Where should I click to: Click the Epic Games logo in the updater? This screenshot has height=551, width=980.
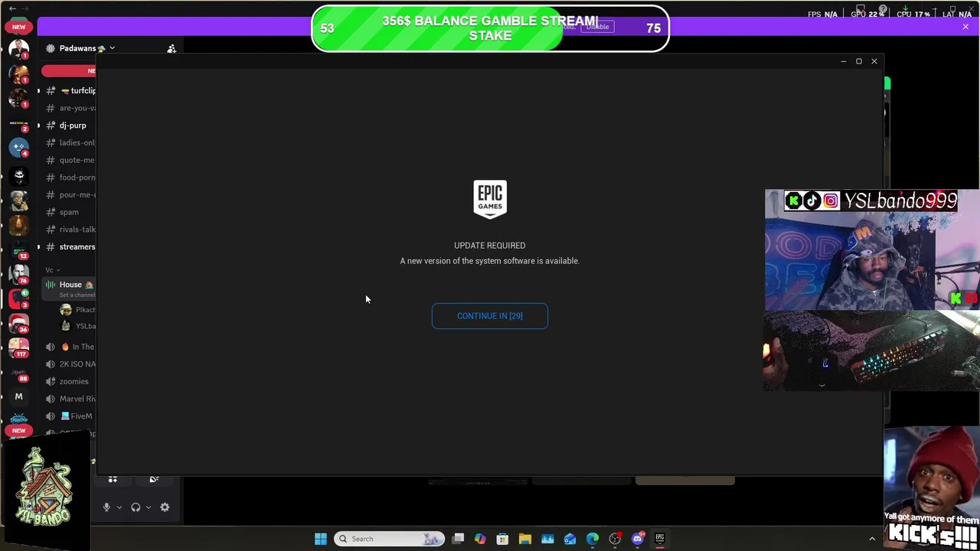(490, 200)
